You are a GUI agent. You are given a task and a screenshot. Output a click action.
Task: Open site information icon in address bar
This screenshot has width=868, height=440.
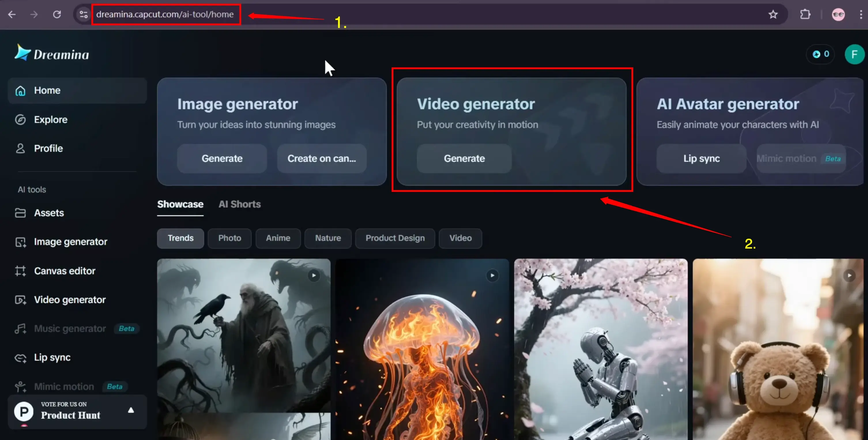click(83, 14)
